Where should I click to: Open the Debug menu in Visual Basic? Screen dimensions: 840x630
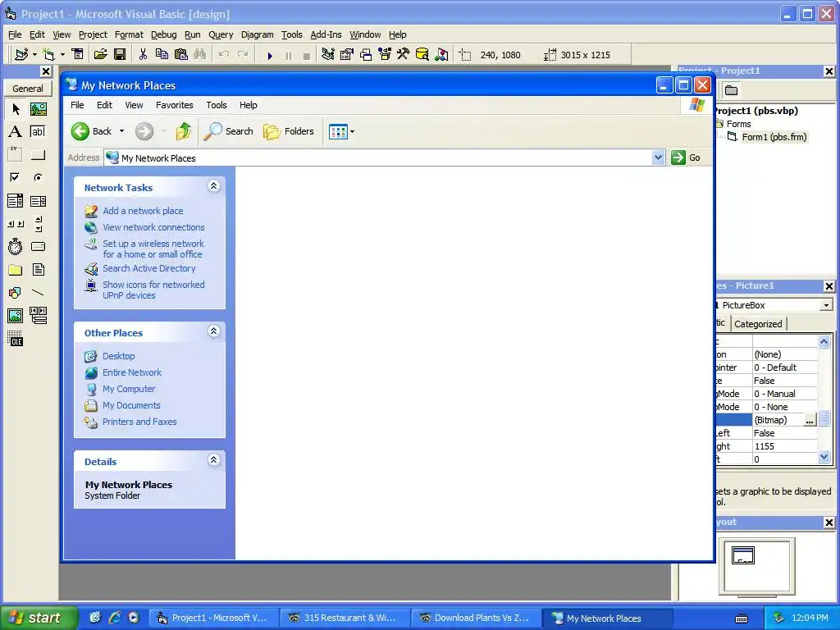(x=163, y=34)
